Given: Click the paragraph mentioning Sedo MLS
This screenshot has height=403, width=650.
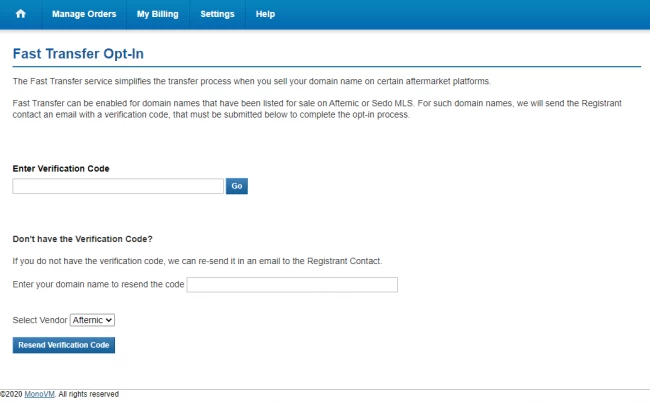Looking at the screenshot, I should (x=317, y=109).
